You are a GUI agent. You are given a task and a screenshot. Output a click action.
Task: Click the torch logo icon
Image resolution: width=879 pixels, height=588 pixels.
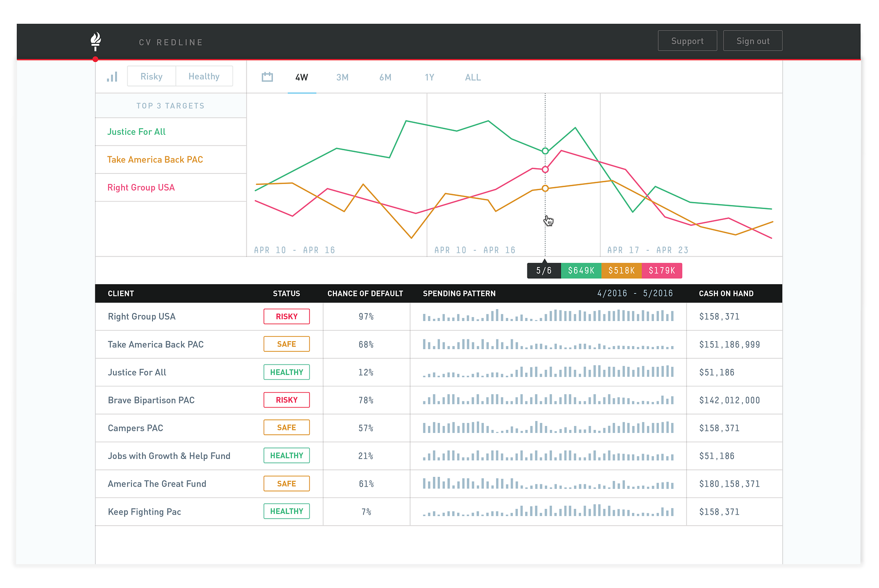(x=95, y=41)
